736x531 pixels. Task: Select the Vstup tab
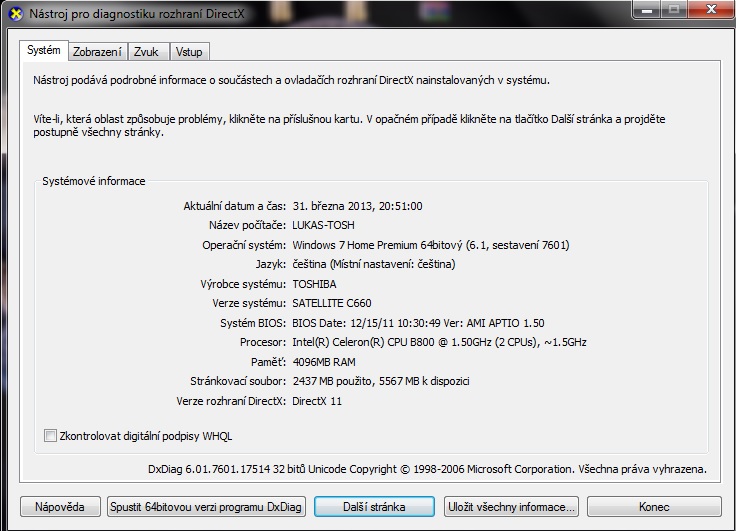[x=187, y=52]
